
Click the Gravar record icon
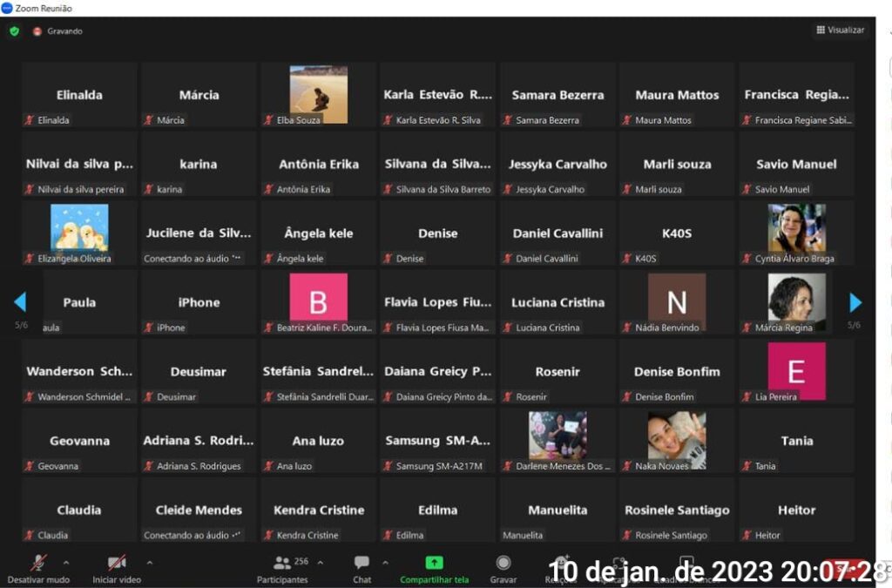[x=503, y=563]
